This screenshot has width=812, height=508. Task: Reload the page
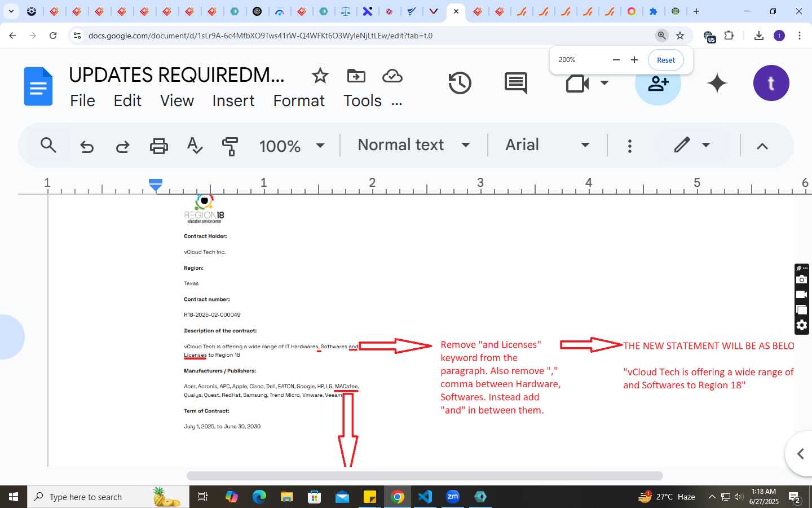(53, 36)
